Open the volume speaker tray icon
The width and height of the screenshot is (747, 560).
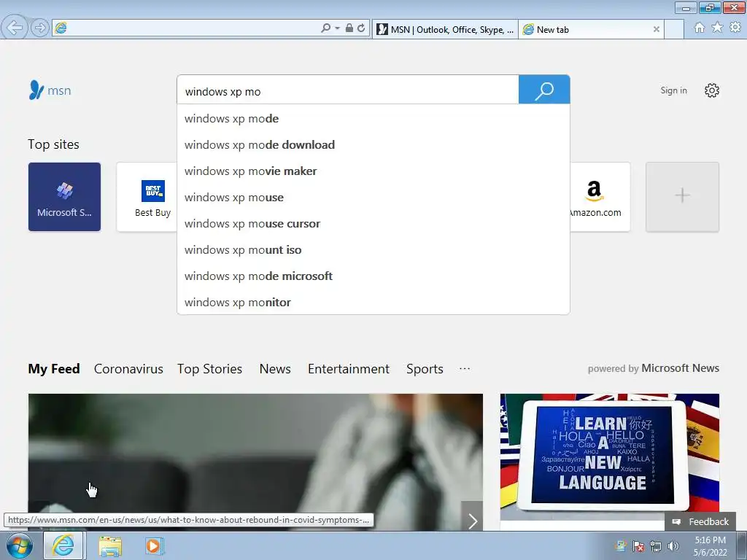tap(673, 546)
